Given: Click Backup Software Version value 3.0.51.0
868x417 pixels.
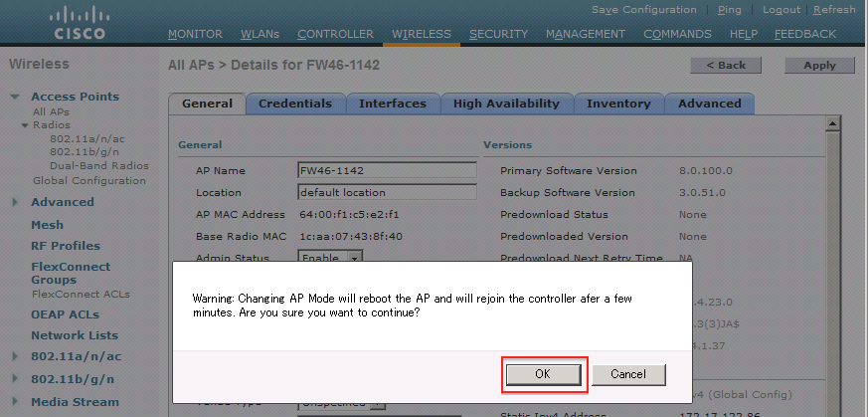Looking at the screenshot, I should point(703,193).
